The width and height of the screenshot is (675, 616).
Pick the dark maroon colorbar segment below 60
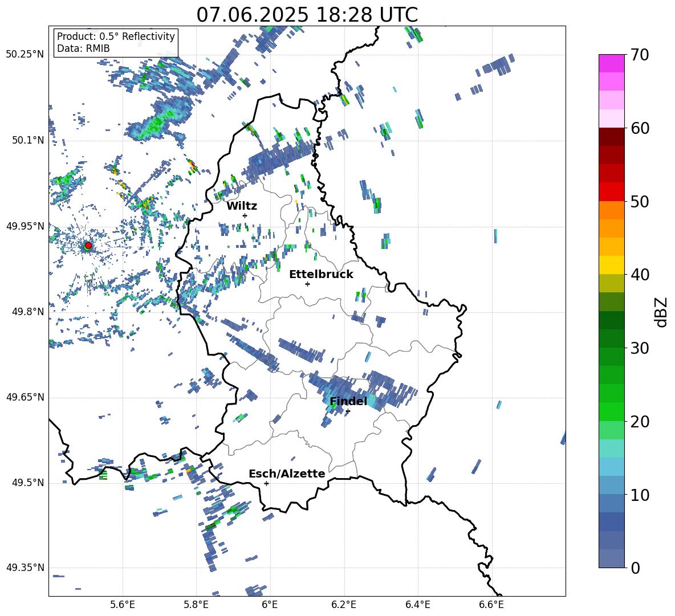[611, 137]
